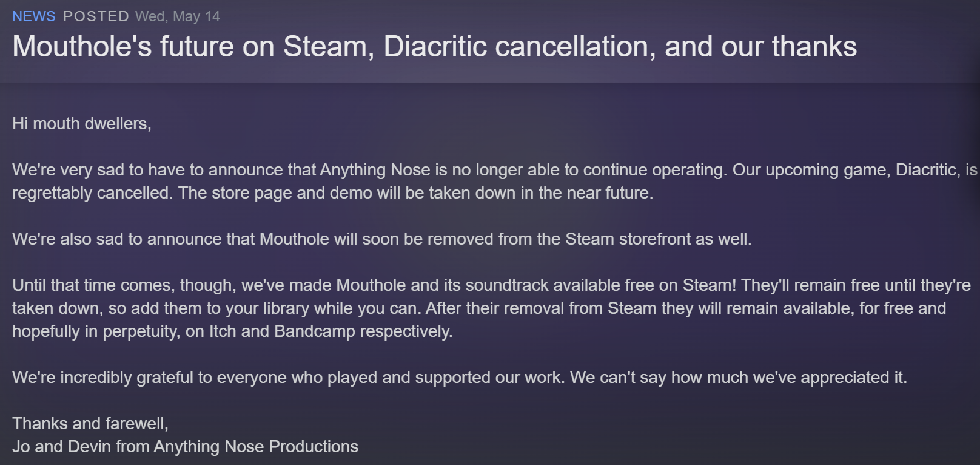This screenshot has height=465, width=980.
Task: Click the greeting line Hi mouth dwellers
Action: click(82, 124)
